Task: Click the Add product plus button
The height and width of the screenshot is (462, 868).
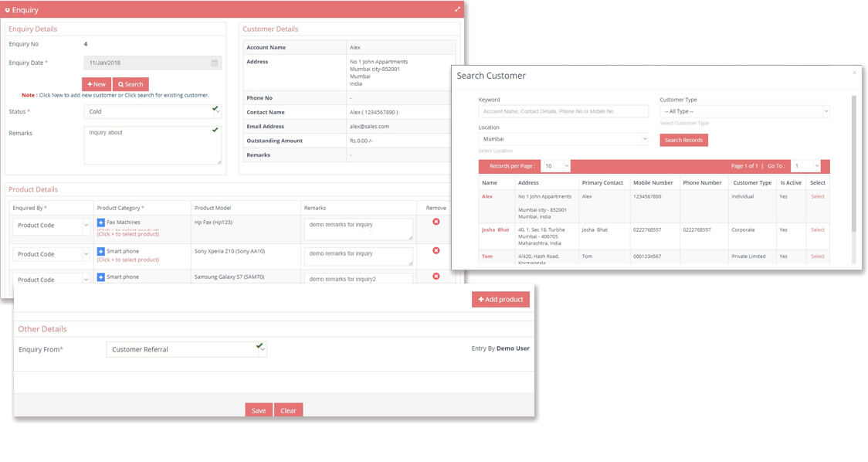Action: [x=500, y=299]
